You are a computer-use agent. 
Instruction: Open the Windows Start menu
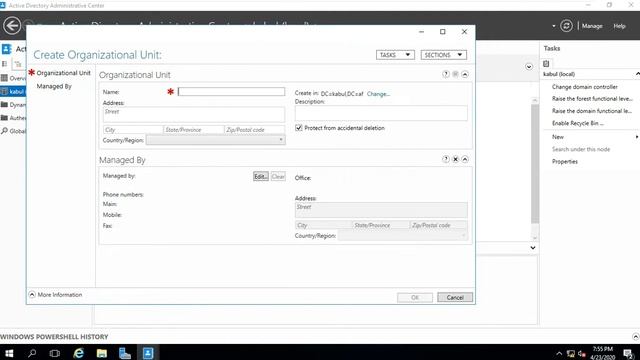pos(9,353)
